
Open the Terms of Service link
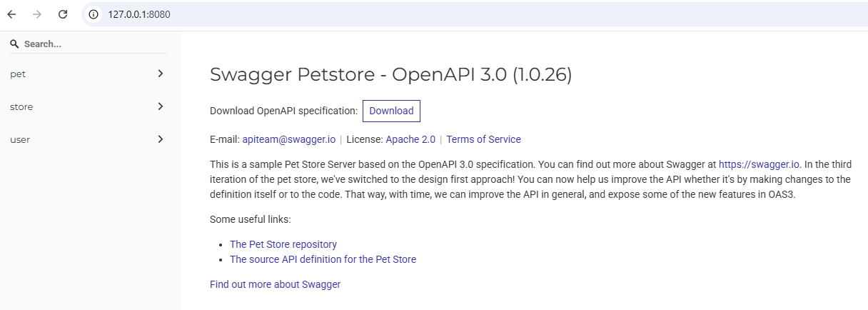click(x=483, y=139)
